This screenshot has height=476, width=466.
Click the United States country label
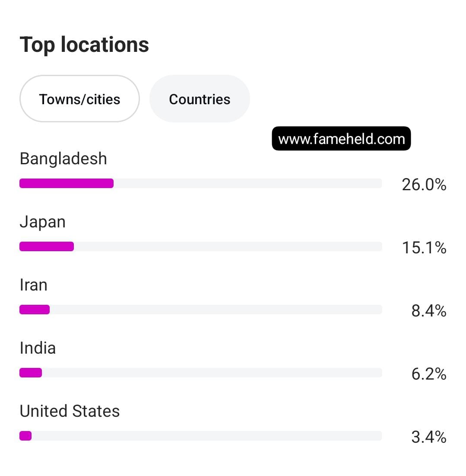(x=70, y=411)
